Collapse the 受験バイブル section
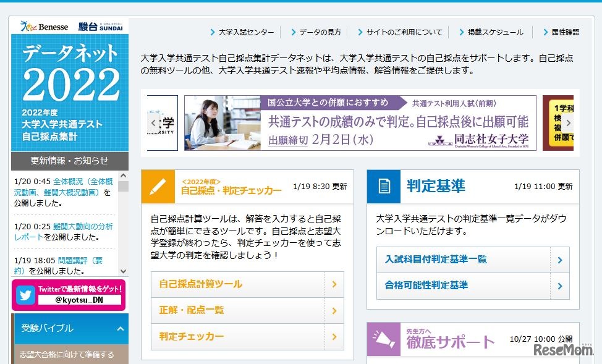 (120, 329)
